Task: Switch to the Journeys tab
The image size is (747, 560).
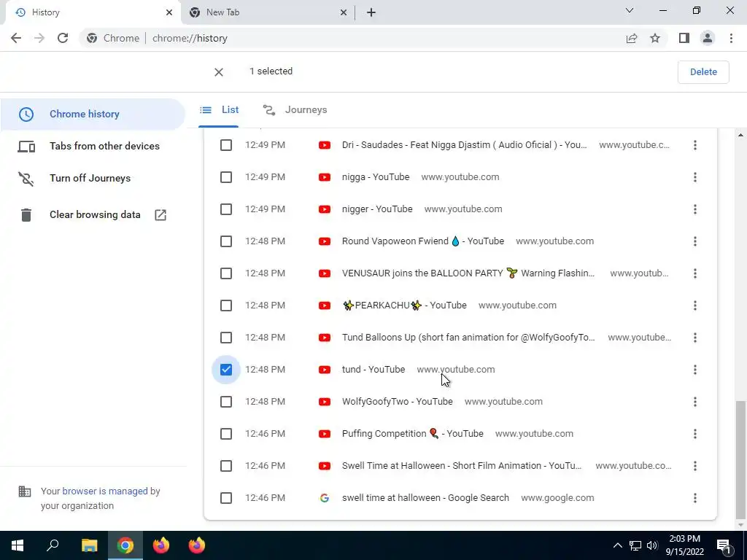Action: tap(295, 110)
